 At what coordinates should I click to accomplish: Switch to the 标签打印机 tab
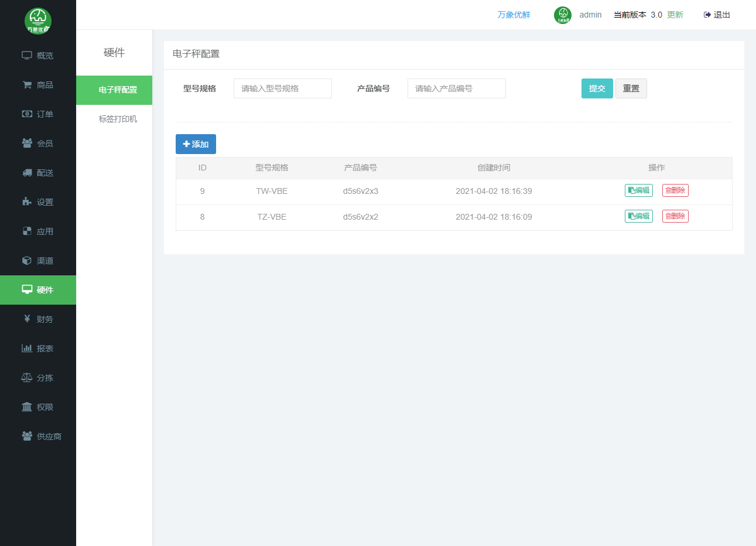click(x=118, y=119)
